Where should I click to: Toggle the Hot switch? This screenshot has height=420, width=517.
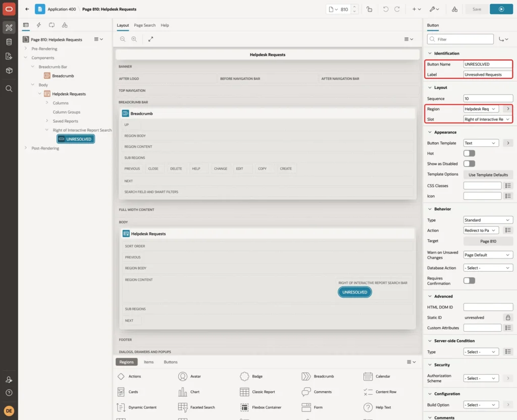(469, 153)
